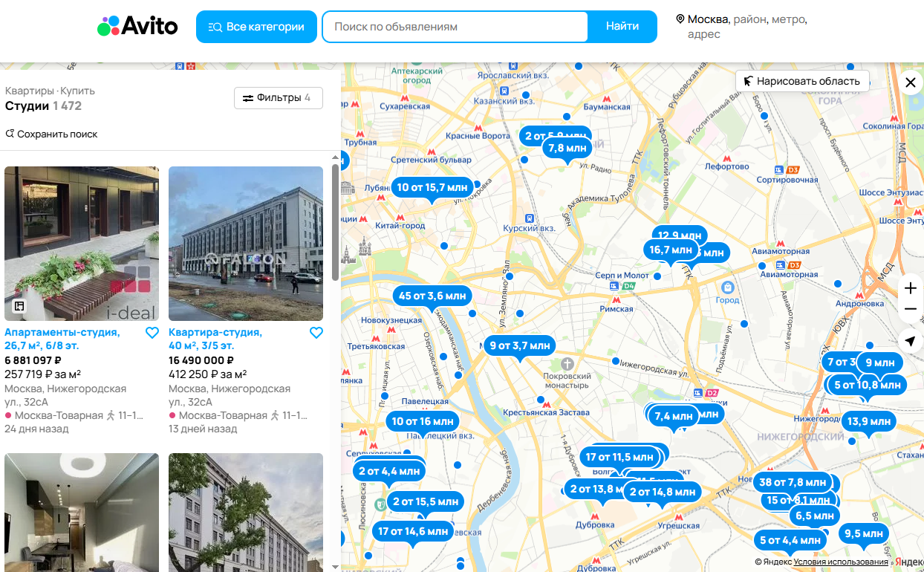Open listing Апартаменты-студия, 26,7 м²
Image resolution: width=924 pixels, height=572 pixels.
coord(62,339)
